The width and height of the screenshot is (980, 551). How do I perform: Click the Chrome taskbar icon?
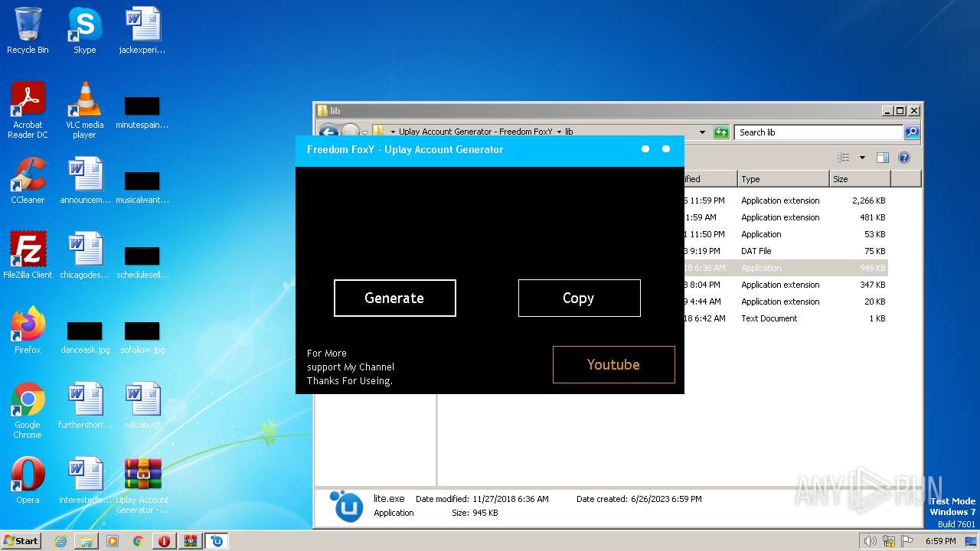(x=138, y=541)
